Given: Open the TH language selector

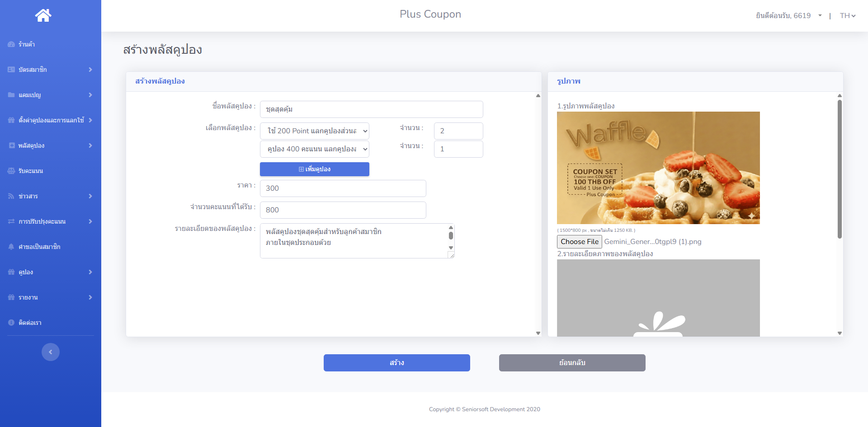Looking at the screenshot, I should pyautogui.click(x=848, y=16).
